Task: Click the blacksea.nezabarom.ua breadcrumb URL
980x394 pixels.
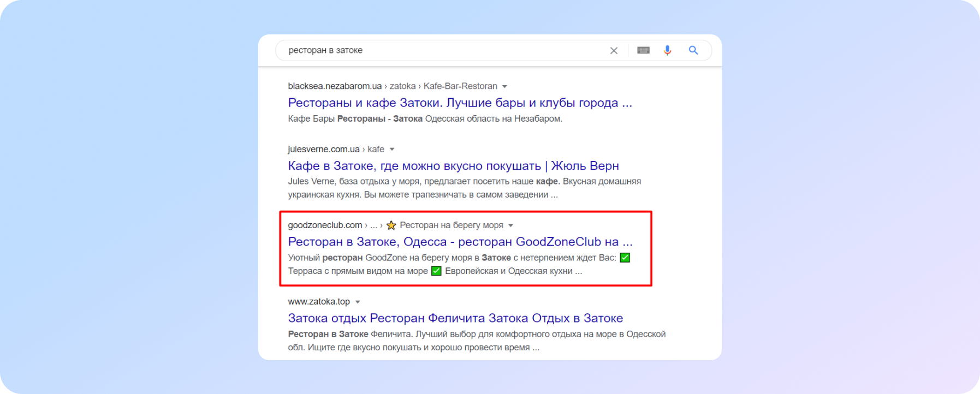Action: 393,86
